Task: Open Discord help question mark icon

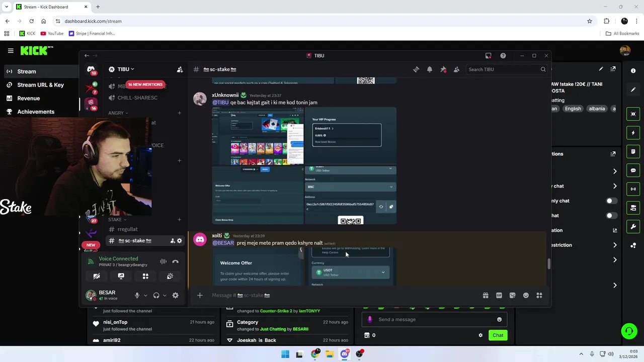Action: pos(503,56)
